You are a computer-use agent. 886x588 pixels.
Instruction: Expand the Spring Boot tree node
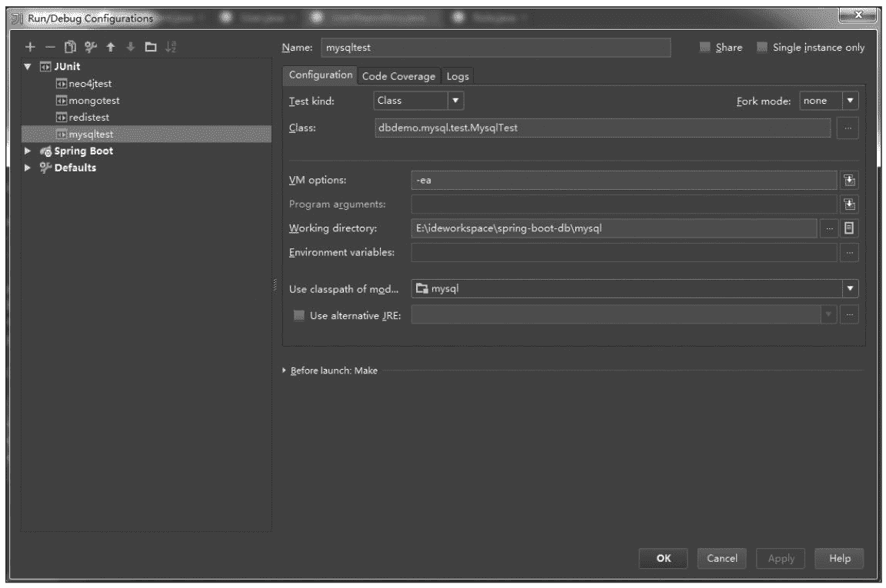[x=27, y=151]
